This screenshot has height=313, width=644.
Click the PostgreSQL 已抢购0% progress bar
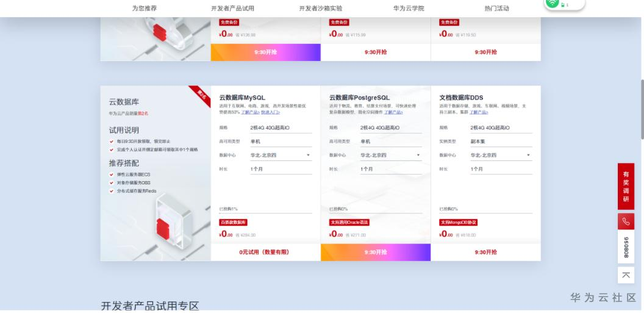pyautogui.click(x=376, y=213)
